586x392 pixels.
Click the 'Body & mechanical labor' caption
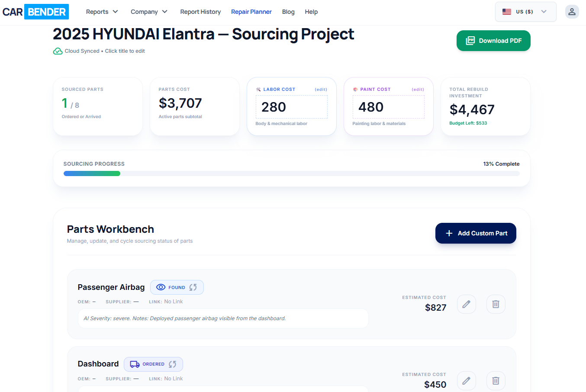[281, 124]
